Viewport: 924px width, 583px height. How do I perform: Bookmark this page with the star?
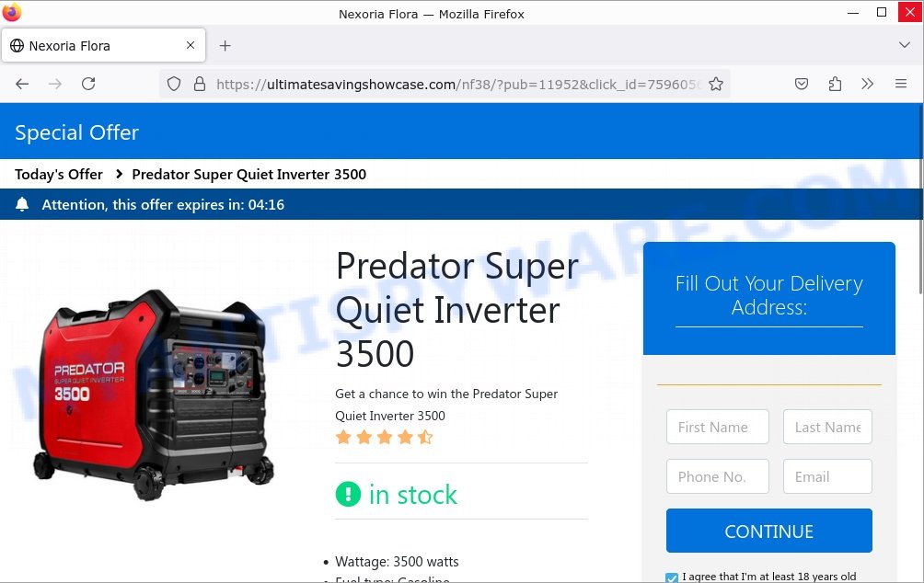tap(716, 85)
